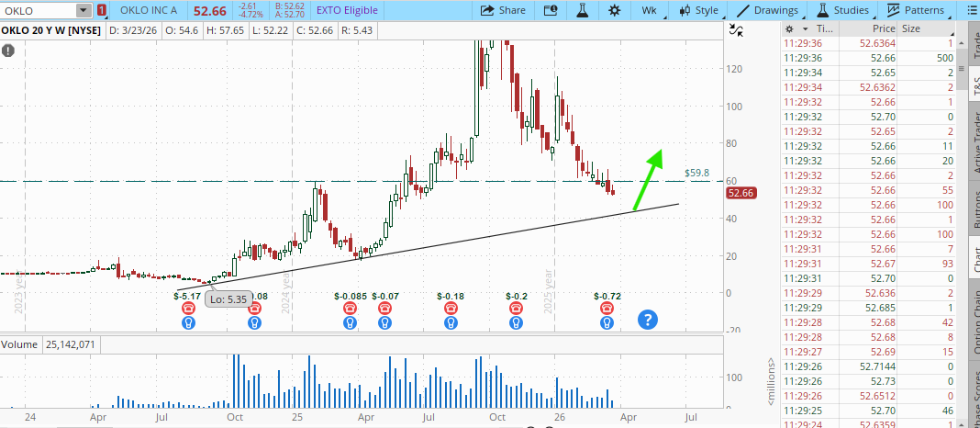Click the lightbulb icon below $-0.07
This screenshot has width=980, height=428.
tap(385, 323)
